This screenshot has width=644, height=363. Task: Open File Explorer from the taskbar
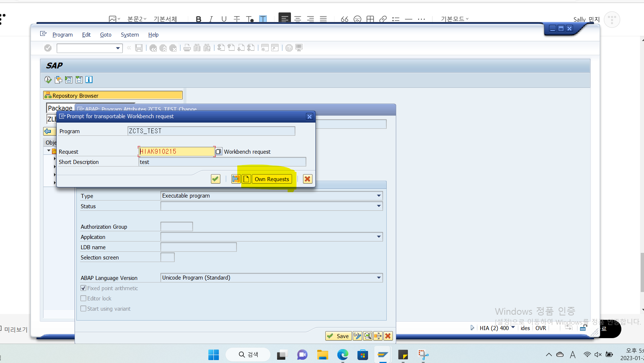tap(322, 355)
